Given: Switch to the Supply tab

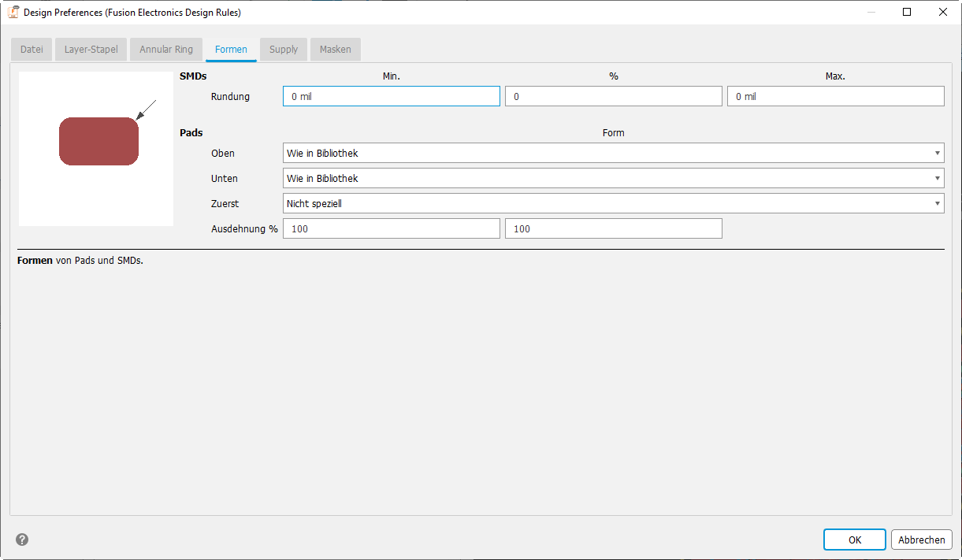Looking at the screenshot, I should 284,49.
